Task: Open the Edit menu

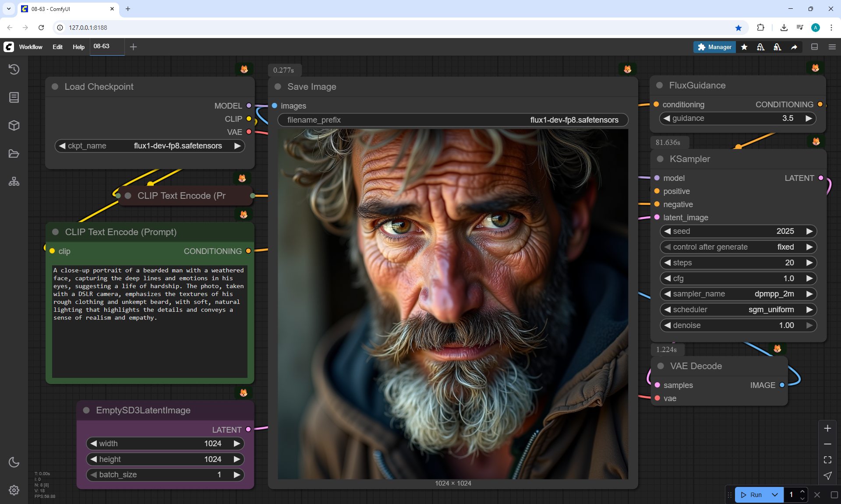Action: [x=57, y=47]
